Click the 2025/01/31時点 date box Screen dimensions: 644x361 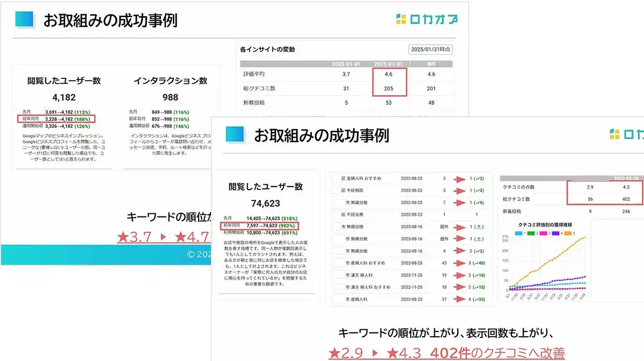tap(430, 49)
